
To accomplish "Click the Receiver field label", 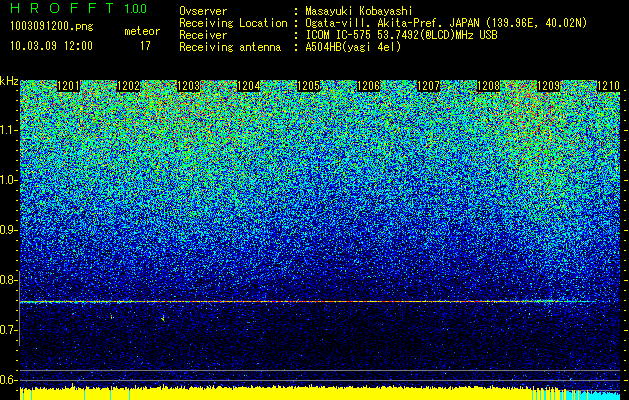I will pyautogui.click(x=203, y=35).
